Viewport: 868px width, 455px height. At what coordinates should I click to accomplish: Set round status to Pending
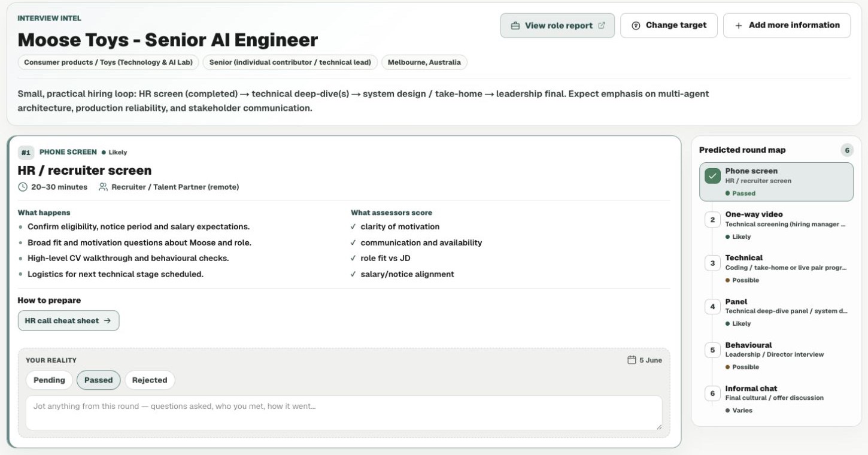(x=49, y=380)
